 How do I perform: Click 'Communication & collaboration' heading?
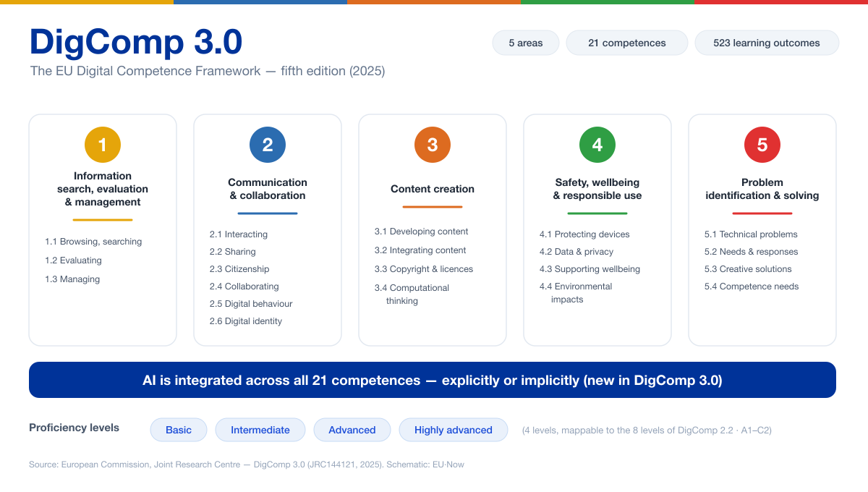268,189
